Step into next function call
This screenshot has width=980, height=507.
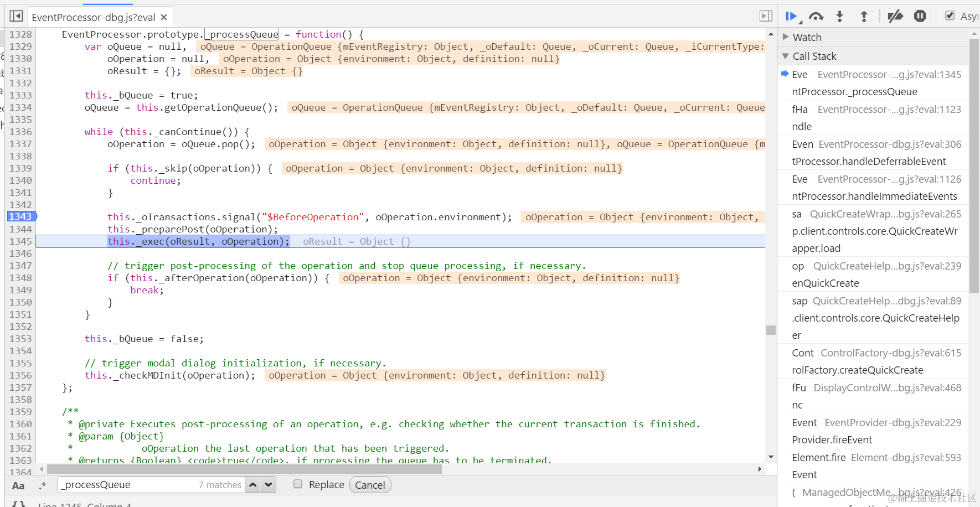(x=840, y=17)
